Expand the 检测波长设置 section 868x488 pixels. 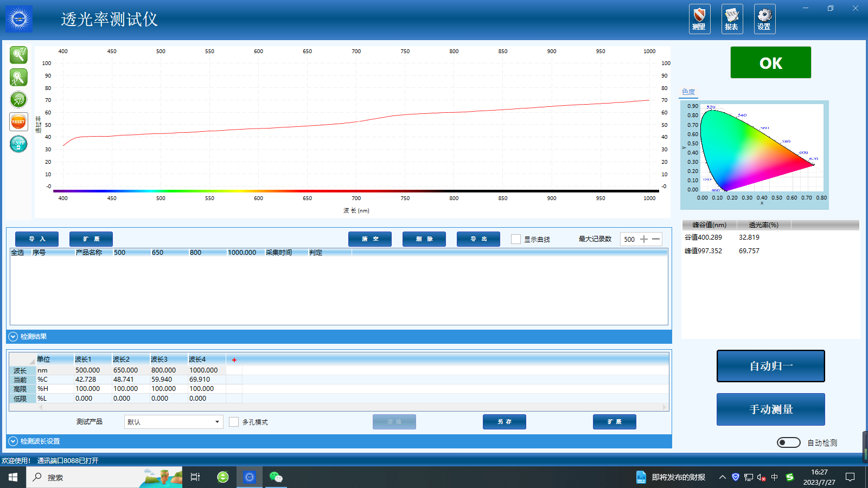tap(13, 441)
